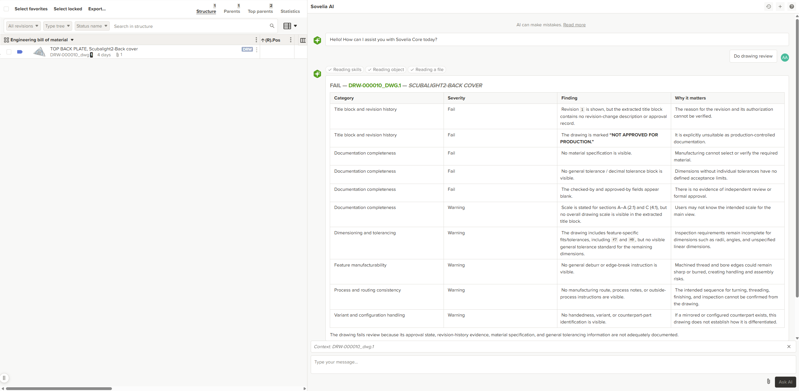Click the Ask AI button
Screen dimensions: 799x391
(785, 382)
